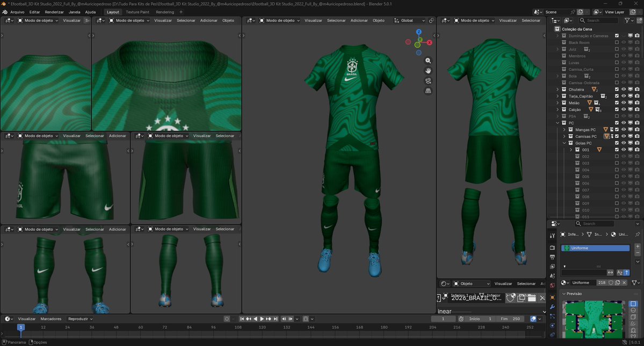Open the Janela menu
This screenshot has height=346, width=644.
(74, 12)
